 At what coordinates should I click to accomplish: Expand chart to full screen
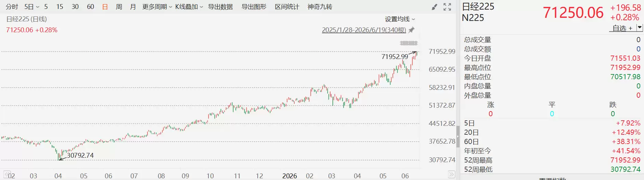coord(447,7)
